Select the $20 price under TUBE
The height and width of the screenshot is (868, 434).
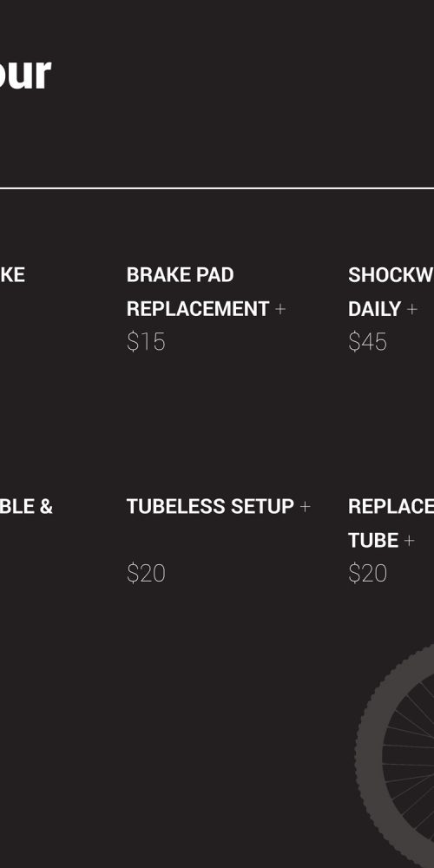coord(367,574)
